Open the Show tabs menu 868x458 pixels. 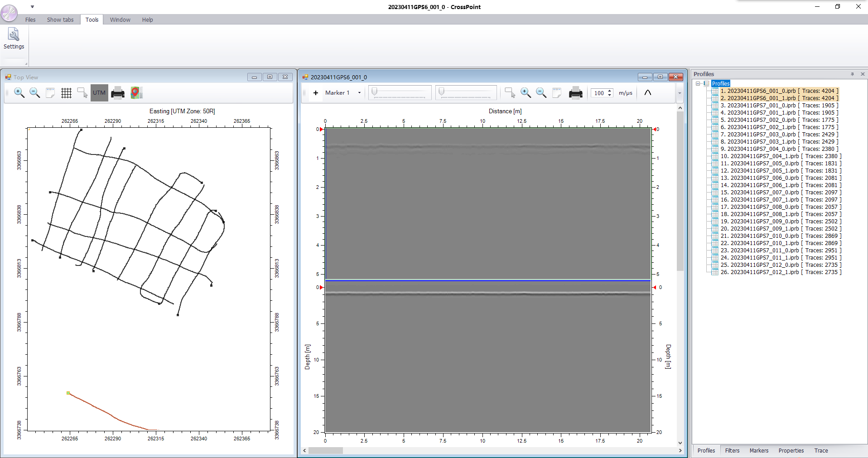(60, 19)
